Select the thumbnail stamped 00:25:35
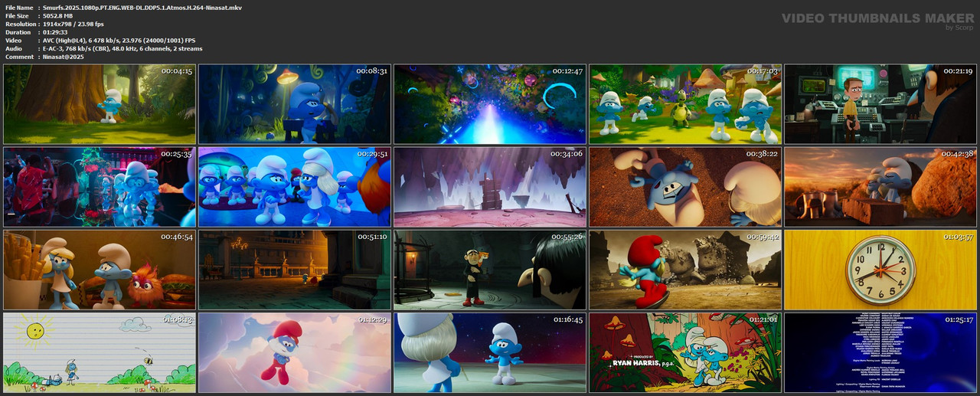Screen dimensions: 980x396 click(x=100, y=187)
